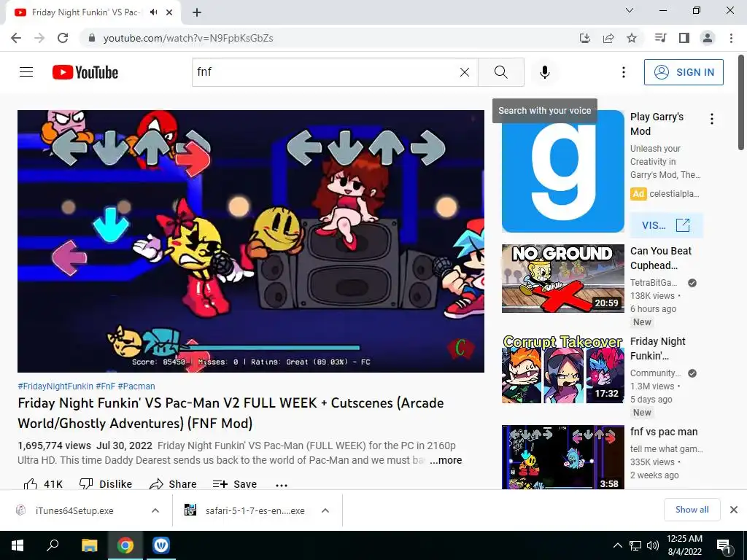The width and height of the screenshot is (747, 560).
Task: Mute the tab using the speaker icon
Action: (x=153, y=12)
